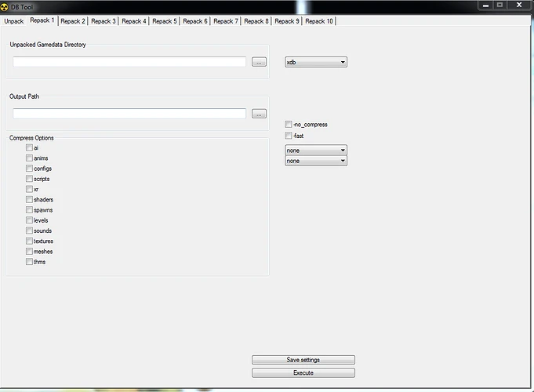Expand the first 'none' dropdown
534x392 pixels.
(x=315, y=150)
